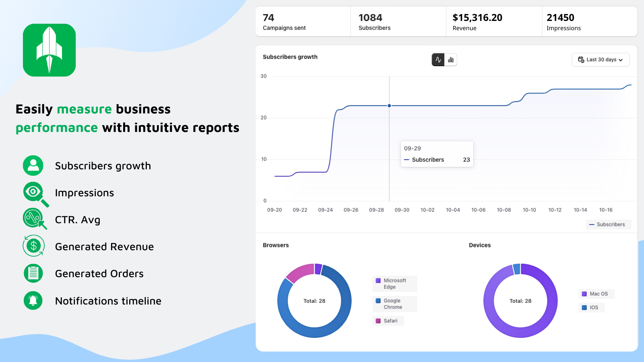Toggle Safari legend entry
The width and height of the screenshot is (644, 362).
tap(388, 321)
